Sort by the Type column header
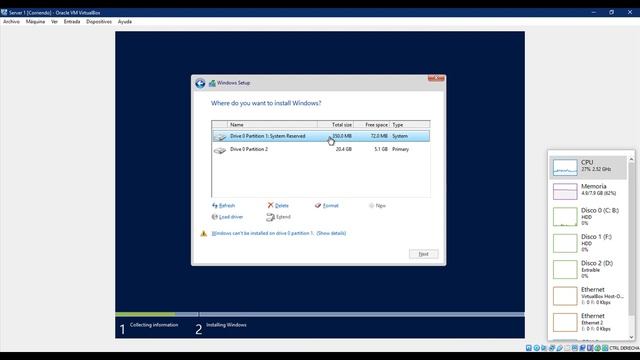Viewport: 640px width, 360px height. (410, 124)
